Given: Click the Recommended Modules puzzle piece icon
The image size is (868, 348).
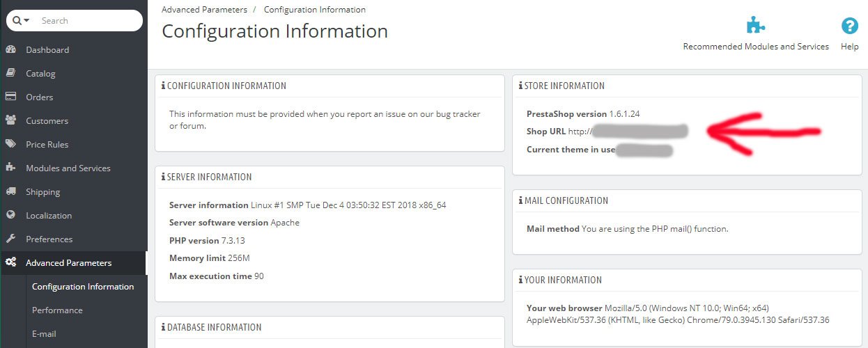Looking at the screenshot, I should coord(755,26).
